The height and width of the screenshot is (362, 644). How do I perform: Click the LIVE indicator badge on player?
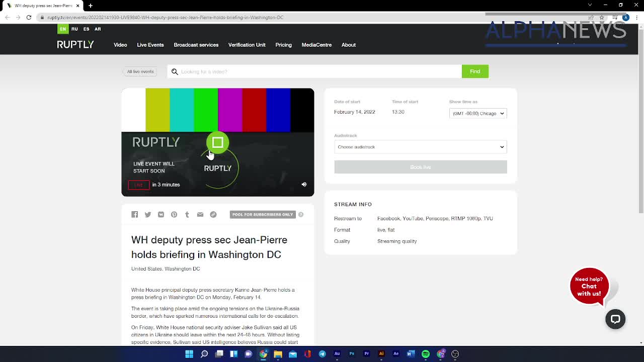point(138,185)
